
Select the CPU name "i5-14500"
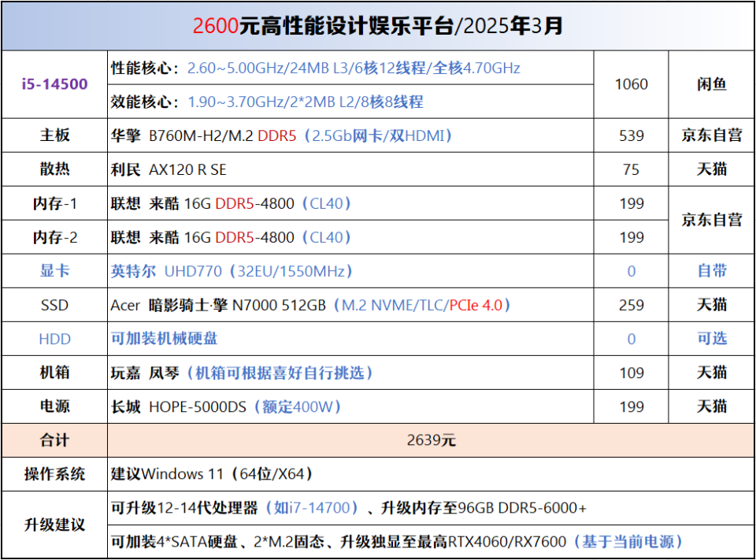[x=54, y=84]
